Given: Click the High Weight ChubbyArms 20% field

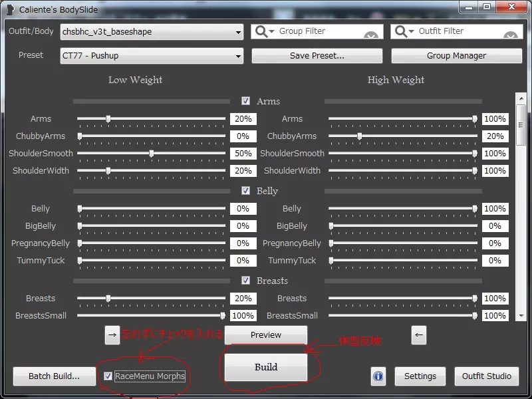Looking at the screenshot, I should (x=495, y=136).
